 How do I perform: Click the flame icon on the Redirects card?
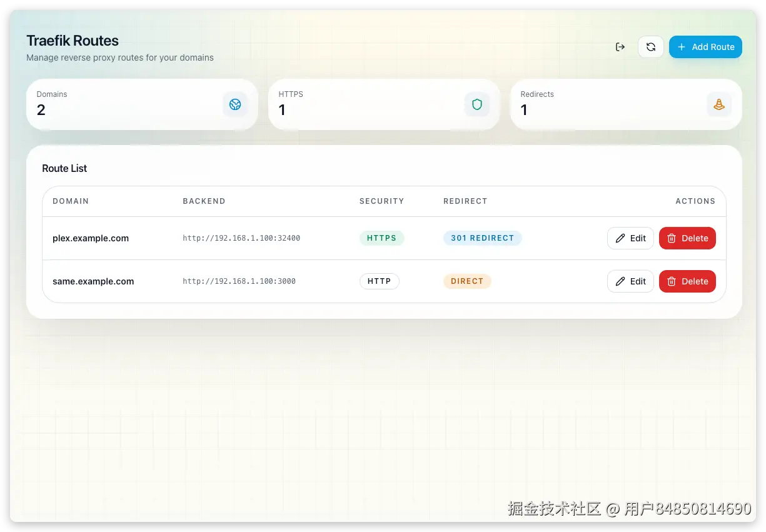pyautogui.click(x=719, y=104)
